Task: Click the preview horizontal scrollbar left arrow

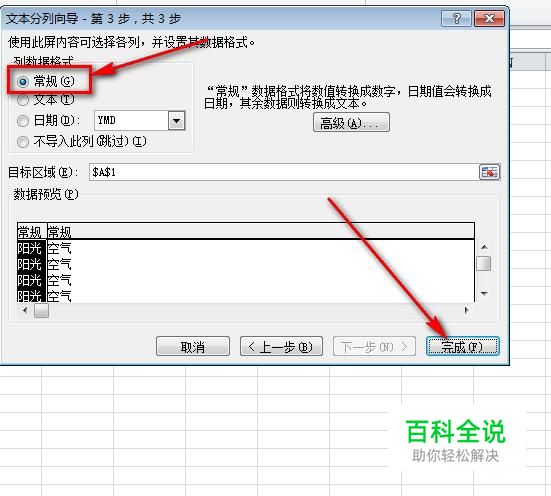Action: [25, 310]
